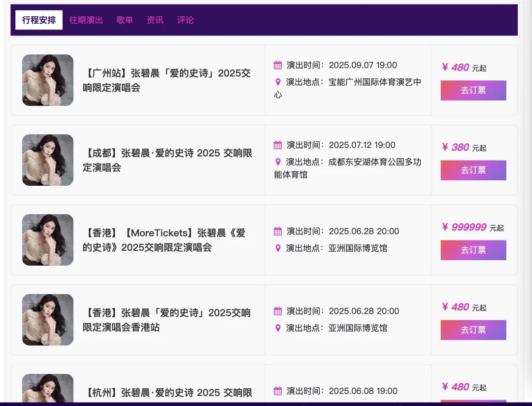Click the venue 成都东安湖体育公园多功能体育馆
This screenshot has width=532, height=406.
tap(348, 169)
